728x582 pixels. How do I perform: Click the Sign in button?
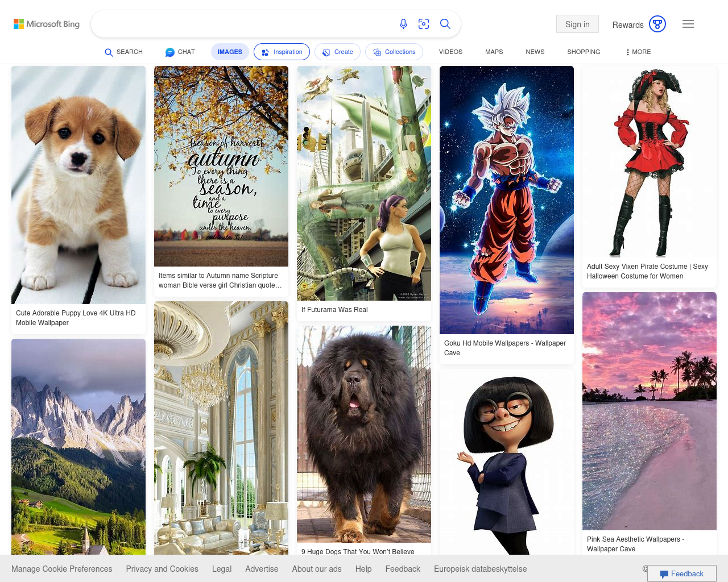pyautogui.click(x=577, y=24)
